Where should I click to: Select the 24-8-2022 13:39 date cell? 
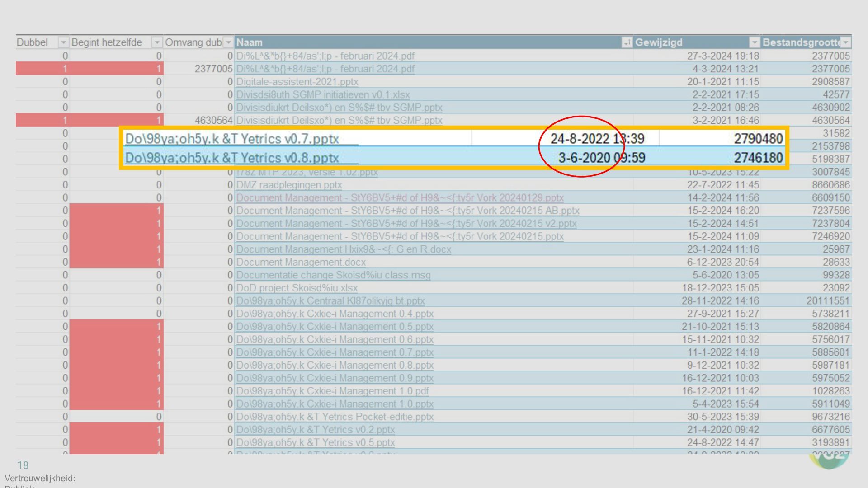tap(597, 139)
